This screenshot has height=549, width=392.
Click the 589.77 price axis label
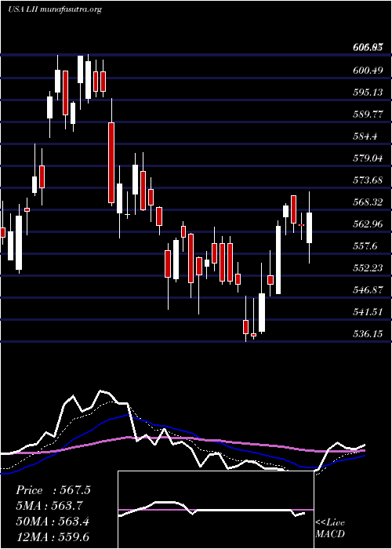pyautogui.click(x=368, y=115)
